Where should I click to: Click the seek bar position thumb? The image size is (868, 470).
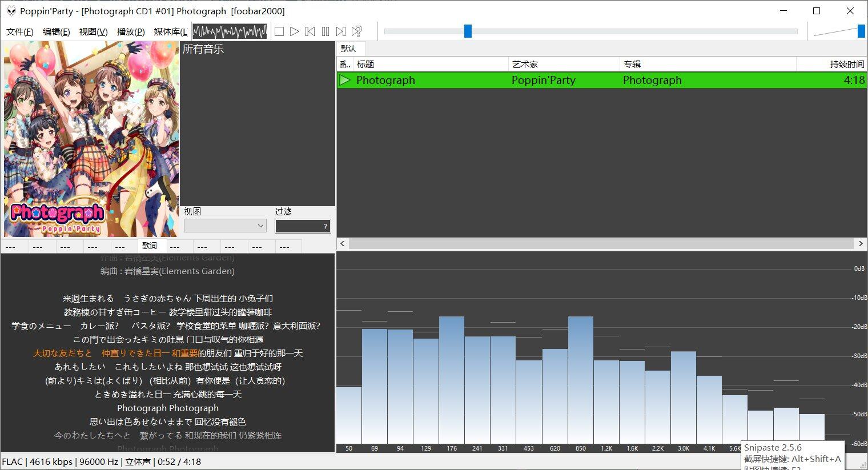tap(468, 31)
